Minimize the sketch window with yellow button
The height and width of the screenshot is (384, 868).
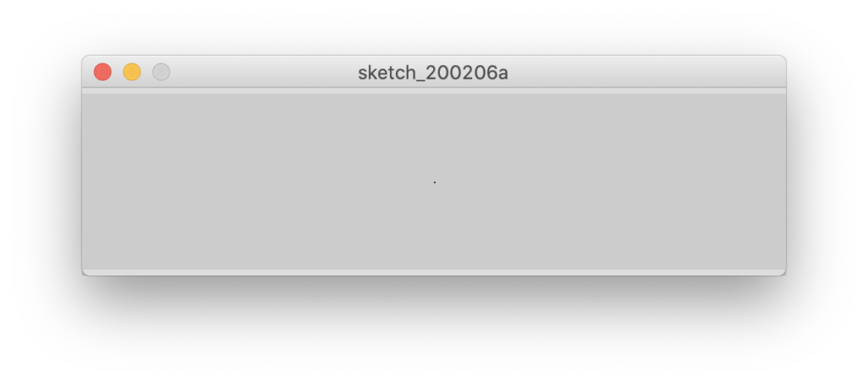(x=131, y=72)
